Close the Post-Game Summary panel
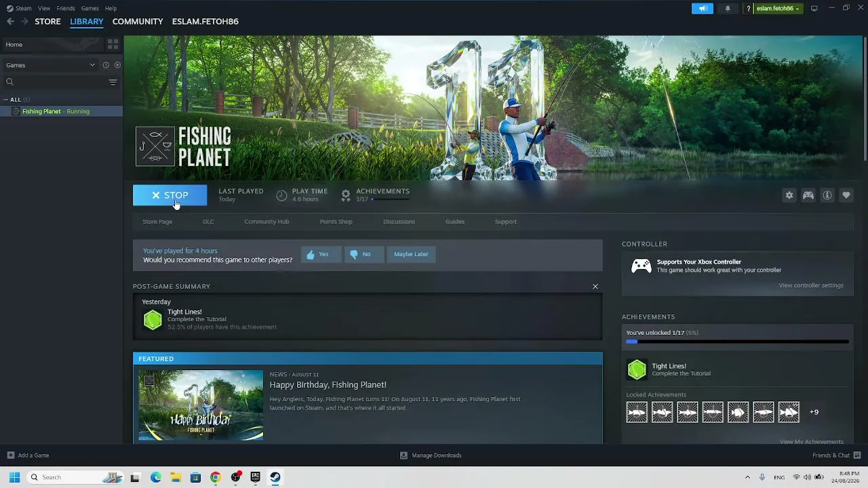Screen dimensions: 868x488 pos(595,287)
